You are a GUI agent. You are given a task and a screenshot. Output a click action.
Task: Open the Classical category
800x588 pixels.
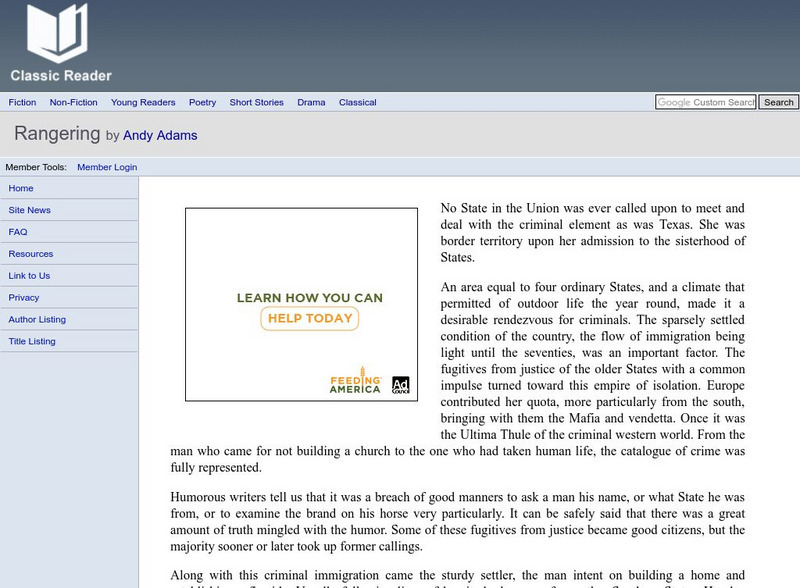(x=358, y=102)
